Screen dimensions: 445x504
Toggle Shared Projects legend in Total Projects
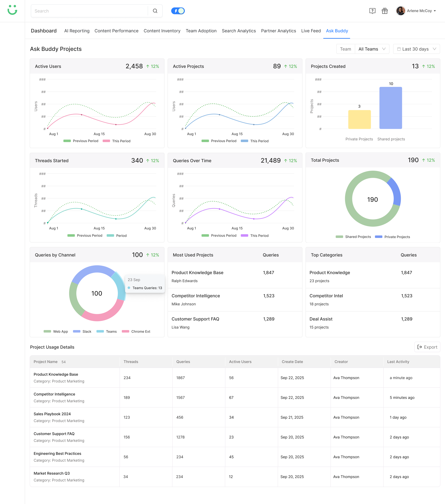coord(353,237)
